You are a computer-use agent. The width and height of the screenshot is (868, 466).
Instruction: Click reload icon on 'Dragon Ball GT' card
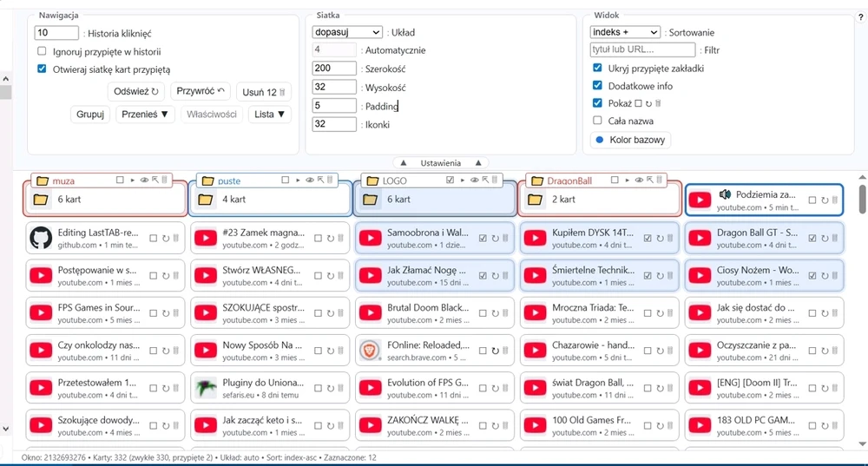(x=824, y=239)
